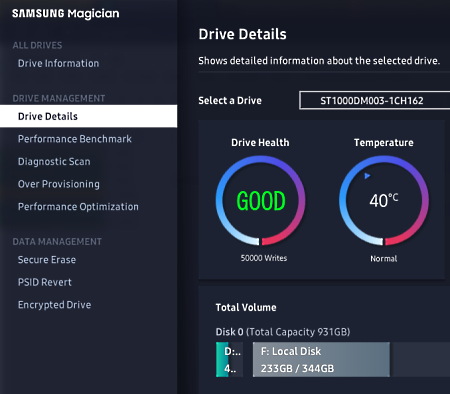Click the 'Drive Details' page heading
450x394 pixels.
[x=242, y=34]
